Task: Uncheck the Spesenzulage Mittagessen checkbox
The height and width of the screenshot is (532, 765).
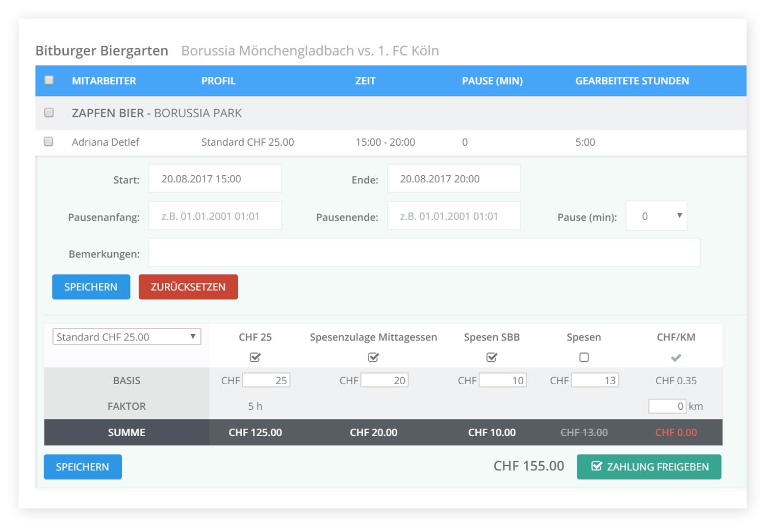Action: coord(373,357)
